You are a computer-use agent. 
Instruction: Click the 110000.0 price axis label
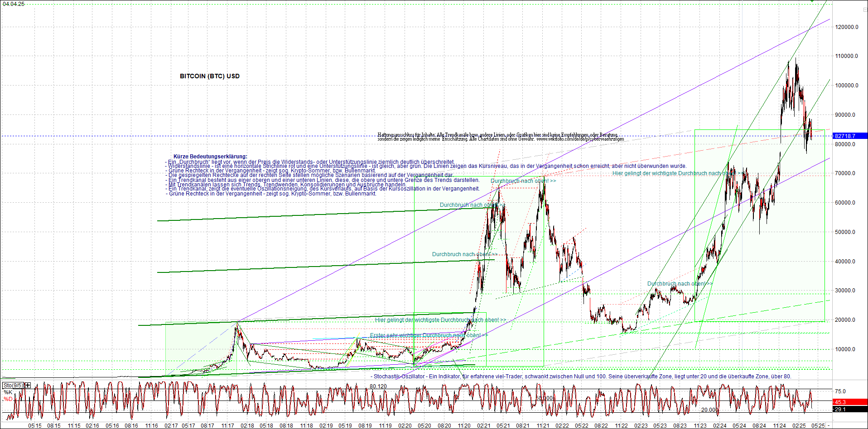(x=847, y=56)
